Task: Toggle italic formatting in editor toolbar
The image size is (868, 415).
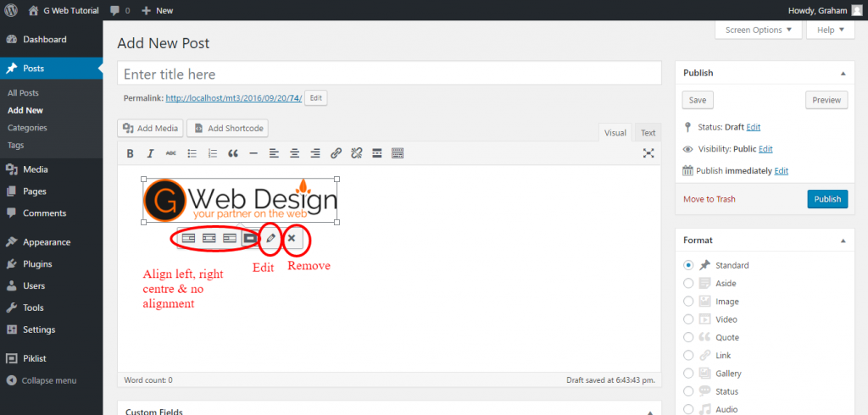Action: [x=149, y=153]
